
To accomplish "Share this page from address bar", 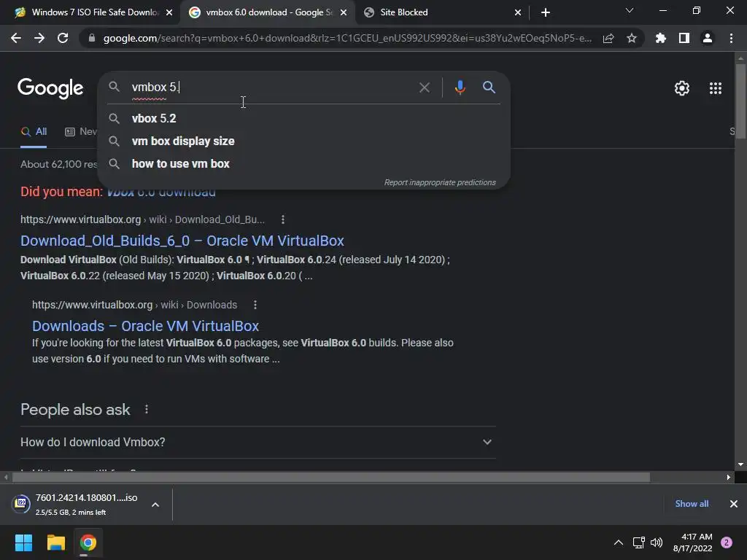I will click(x=608, y=38).
